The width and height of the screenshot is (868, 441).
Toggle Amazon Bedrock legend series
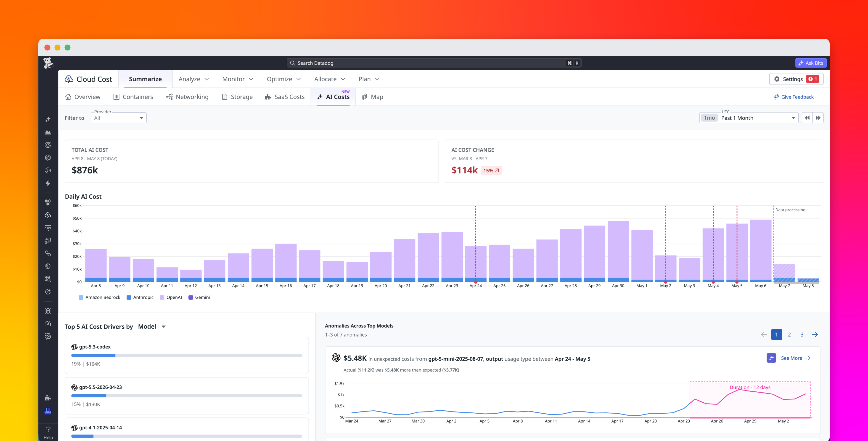tap(99, 297)
